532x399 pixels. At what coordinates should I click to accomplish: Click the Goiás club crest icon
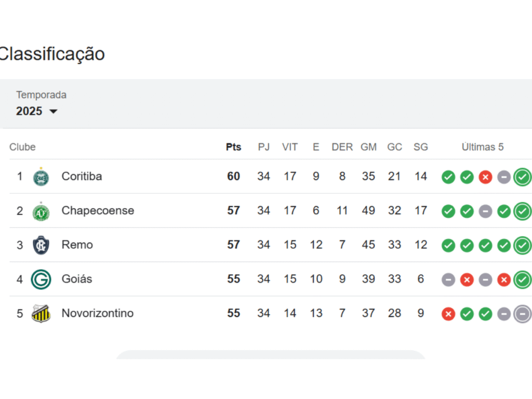tap(41, 280)
